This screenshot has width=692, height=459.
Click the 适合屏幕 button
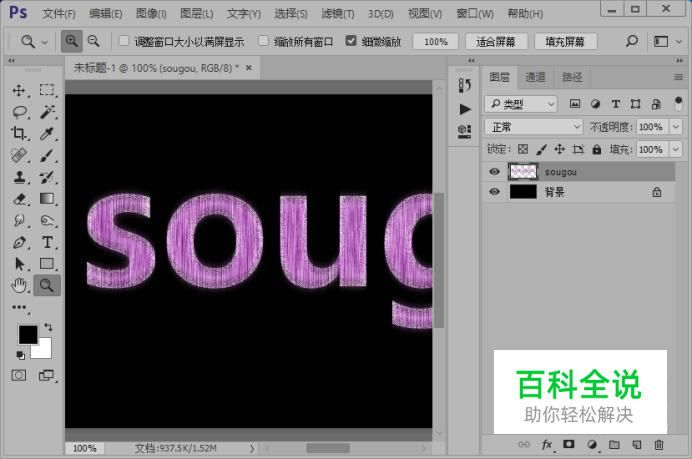(496, 41)
